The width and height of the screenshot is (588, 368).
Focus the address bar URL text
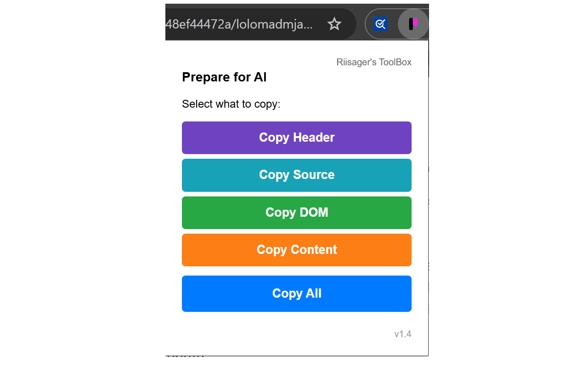[x=239, y=24]
